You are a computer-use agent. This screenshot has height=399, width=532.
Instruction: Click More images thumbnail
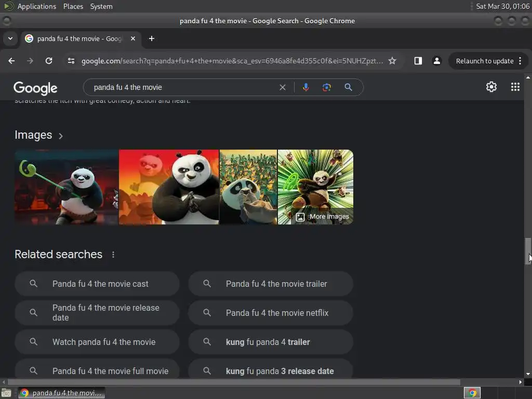point(315,187)
